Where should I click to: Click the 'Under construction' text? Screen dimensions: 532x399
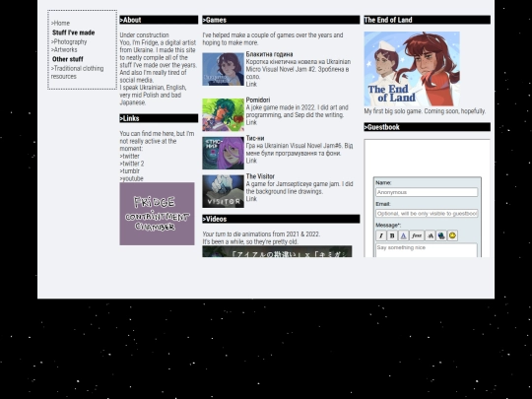tap(144, 34)
